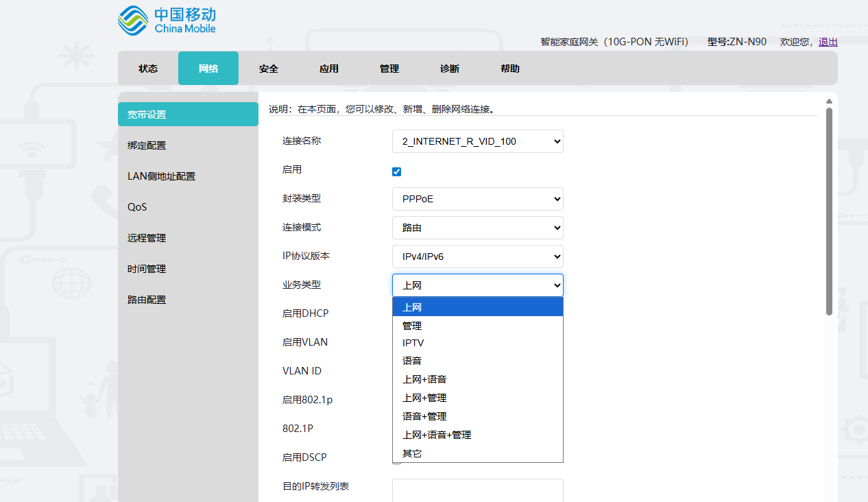Click the 启用VLAN label
Screen dimensions: 868x502
tap(305, 342)
